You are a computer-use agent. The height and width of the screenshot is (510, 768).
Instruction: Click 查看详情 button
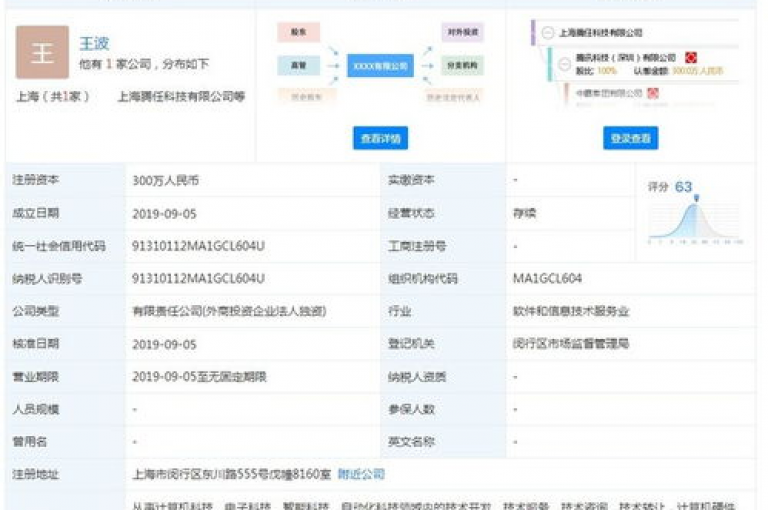[x=381, y=139]
